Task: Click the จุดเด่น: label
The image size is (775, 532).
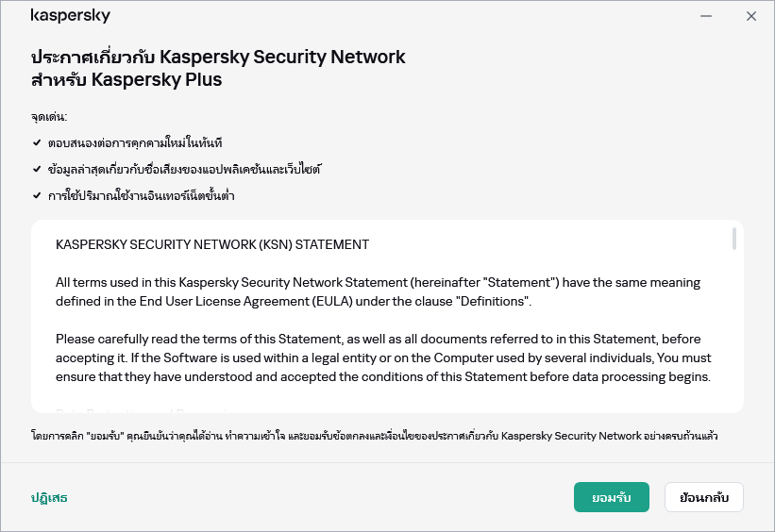Action: click(49, 117)
